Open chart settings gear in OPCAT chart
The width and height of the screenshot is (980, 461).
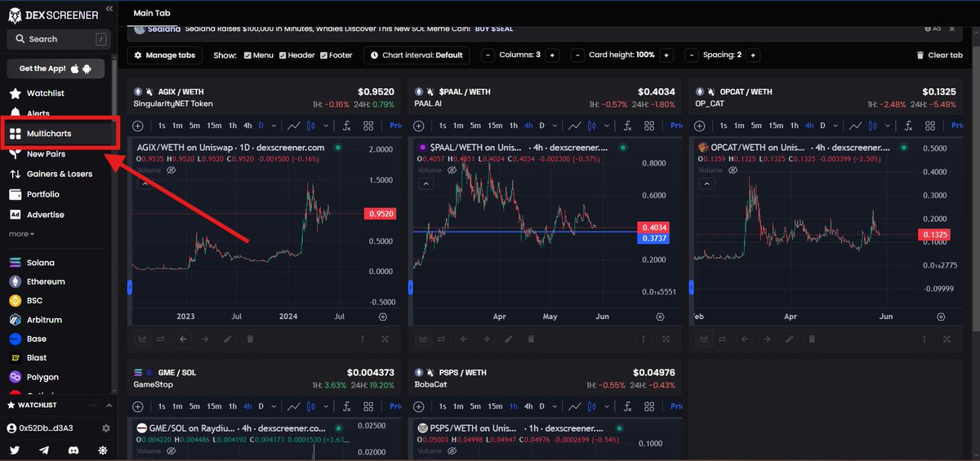point(941,317)
